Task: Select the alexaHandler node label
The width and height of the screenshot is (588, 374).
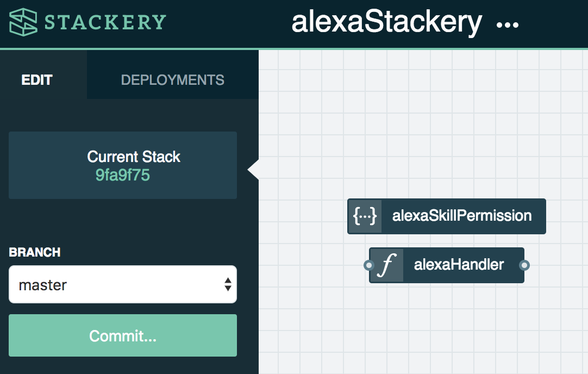Action: [x=459, y=264]
